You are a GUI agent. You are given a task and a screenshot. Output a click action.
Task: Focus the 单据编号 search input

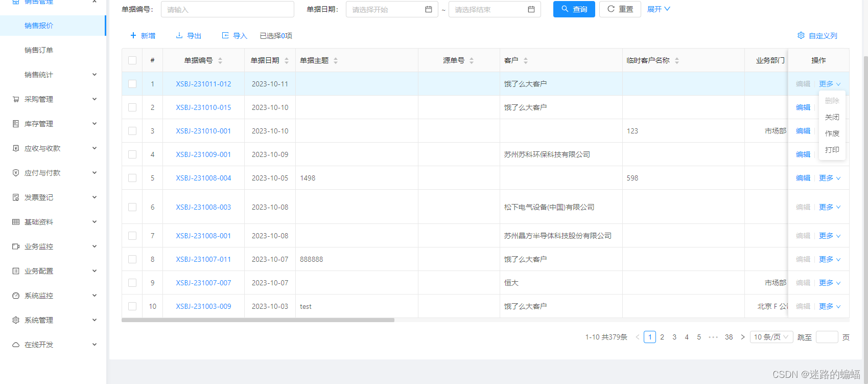point(227,9)
